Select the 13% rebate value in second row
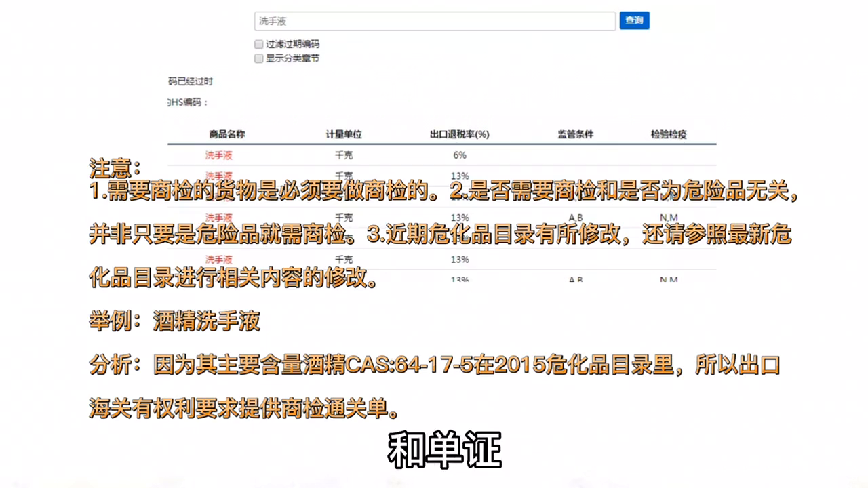 click(459, 176)
